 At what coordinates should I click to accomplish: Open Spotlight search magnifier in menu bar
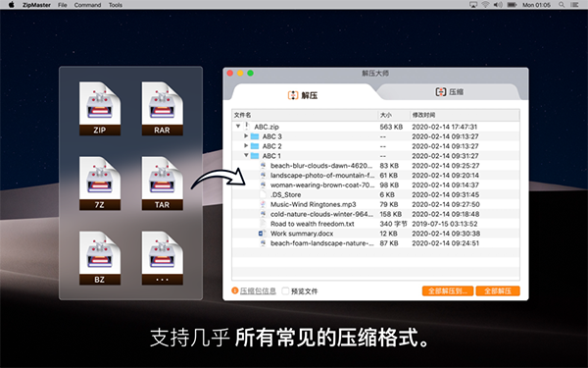click(x=562, y=5)
